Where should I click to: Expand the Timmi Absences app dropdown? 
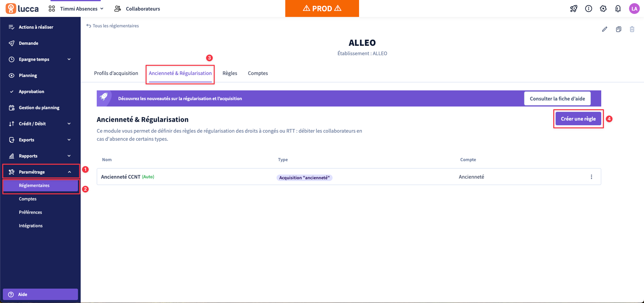pyautogui.click(x=102, y=9)
